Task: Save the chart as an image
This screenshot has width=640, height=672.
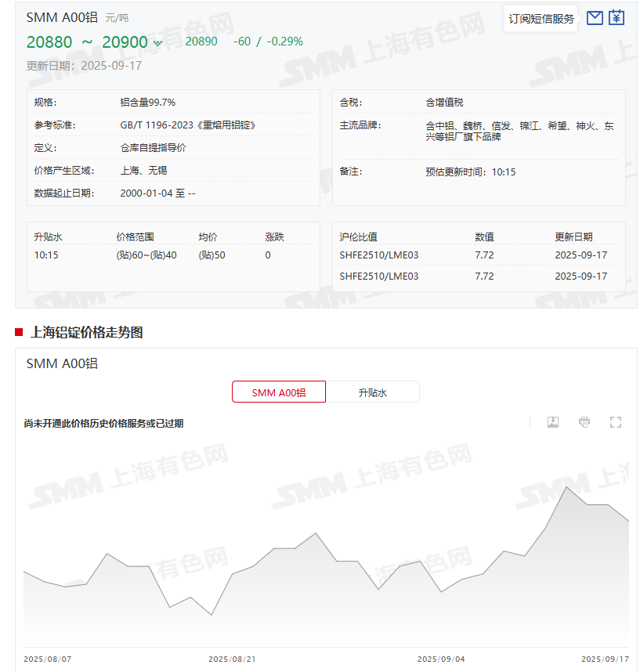Action: [553, 422]
